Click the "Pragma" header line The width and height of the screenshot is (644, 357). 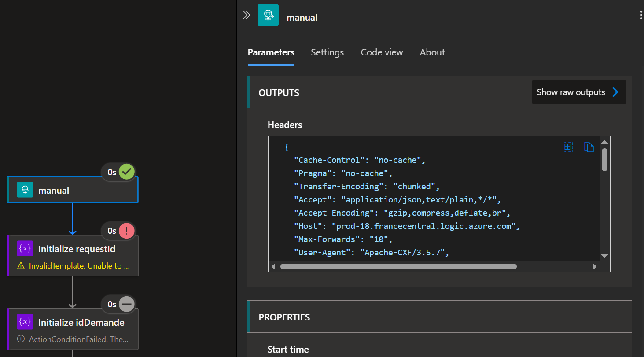343,173
